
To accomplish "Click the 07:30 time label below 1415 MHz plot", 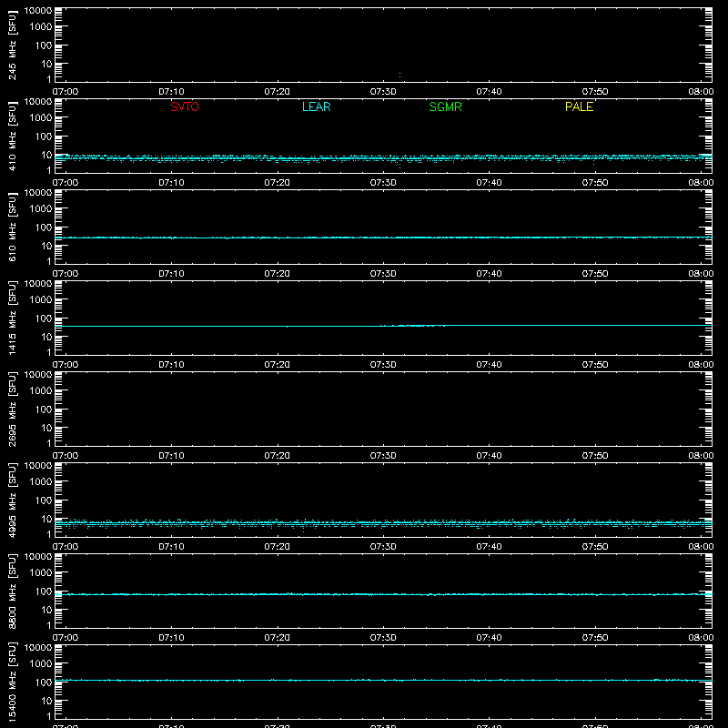I will click(383, 365).
